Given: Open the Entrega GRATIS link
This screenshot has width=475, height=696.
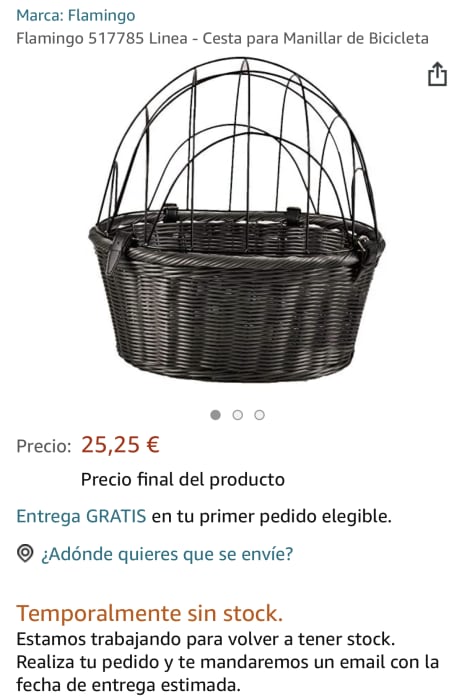Looking at the screenshot, I should 81,516.
